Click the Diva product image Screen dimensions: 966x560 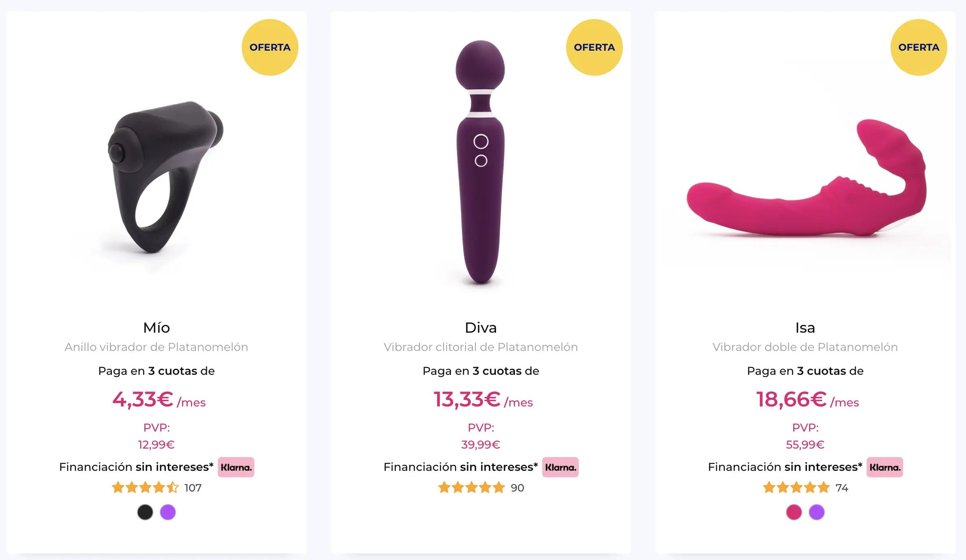481,162
